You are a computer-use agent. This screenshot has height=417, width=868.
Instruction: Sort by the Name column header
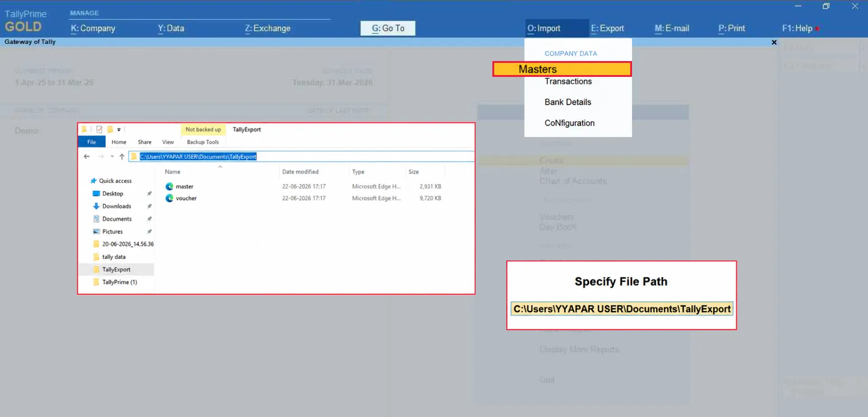pyautogui.click(x=173, y=172)
